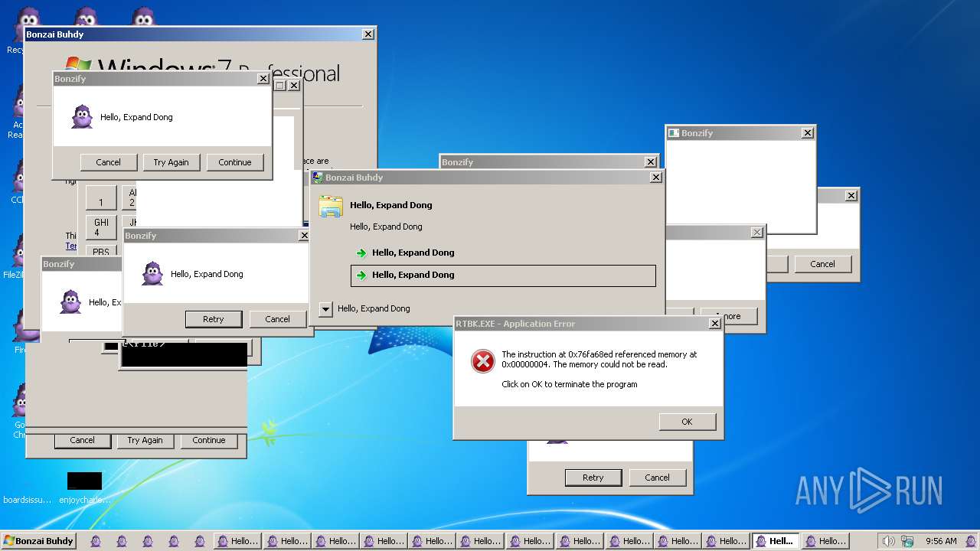Viewport: 980px width, 551px height.
Task: Click the first pinned Bonzi icon beside Start
Action: tap(95, 541)
